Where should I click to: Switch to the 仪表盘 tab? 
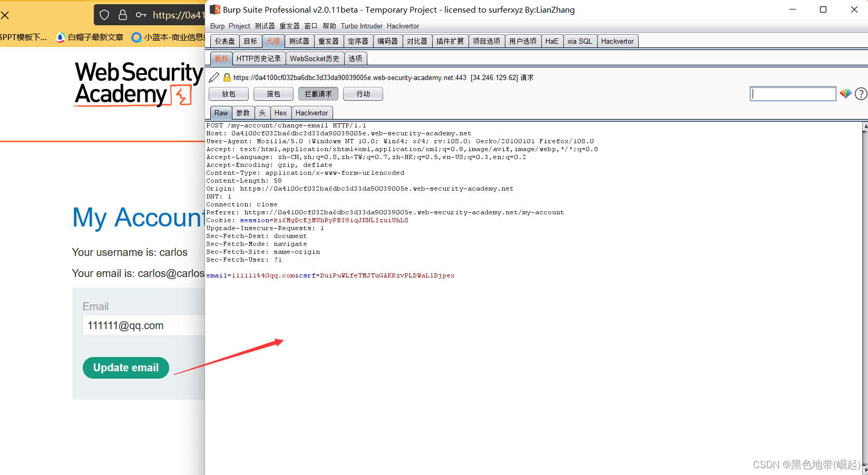click(225, 41)
